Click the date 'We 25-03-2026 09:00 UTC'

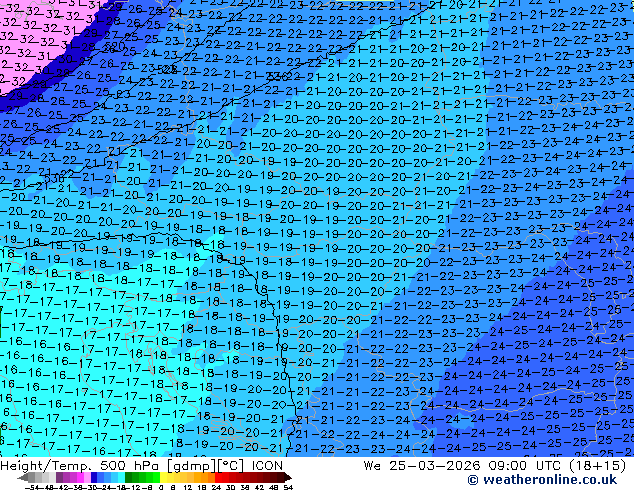coord(463,466)
